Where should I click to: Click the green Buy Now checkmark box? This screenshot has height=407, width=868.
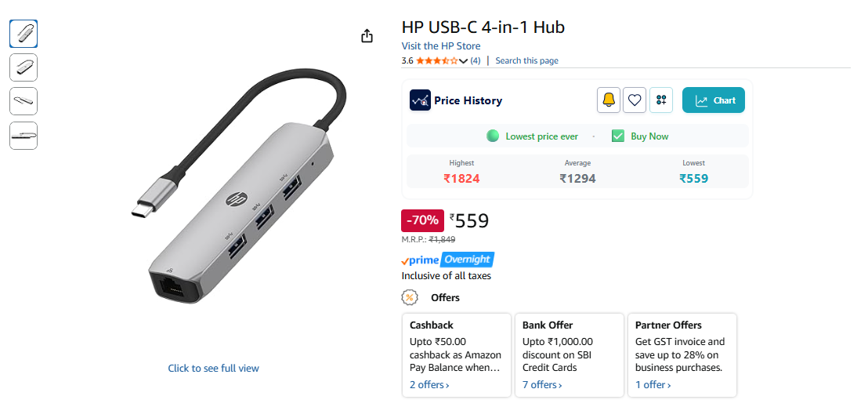pyautogui.click(x=618, y=136)
